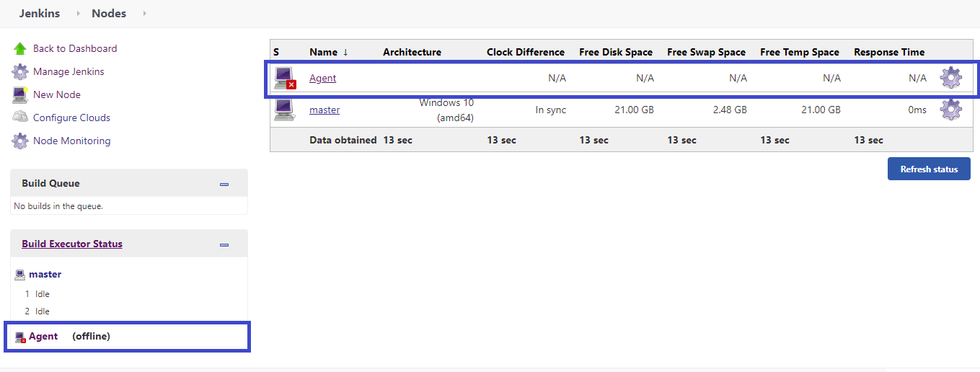
Task: Open the Jenkins breadcrumb dropdown arrow
Action: tap(78, 13)
